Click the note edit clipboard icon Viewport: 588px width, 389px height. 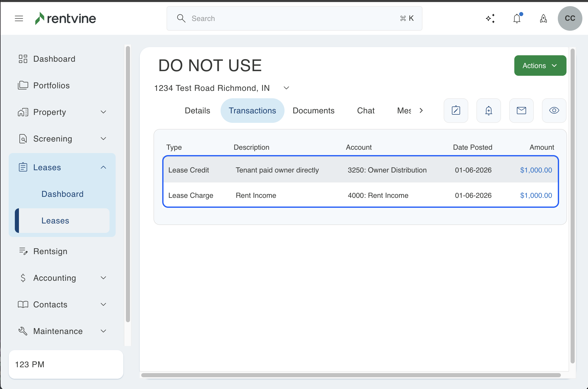(x=456, y=111)
